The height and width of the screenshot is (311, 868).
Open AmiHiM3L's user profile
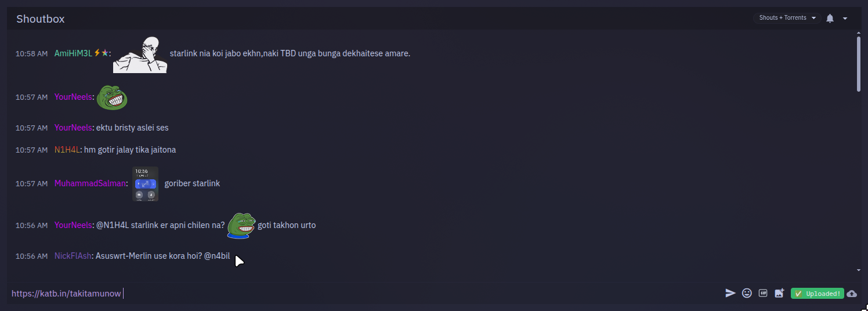[73, 53]
